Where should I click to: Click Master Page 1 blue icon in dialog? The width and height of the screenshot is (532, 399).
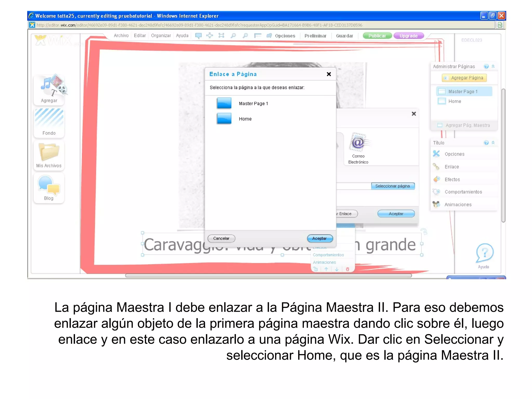coord(224,103)
